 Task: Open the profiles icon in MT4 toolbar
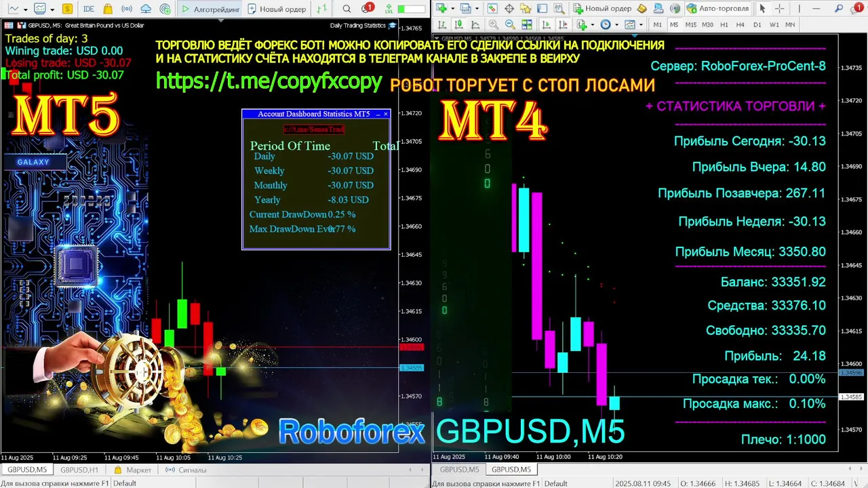pyautogui.click(x=465, y=8)
